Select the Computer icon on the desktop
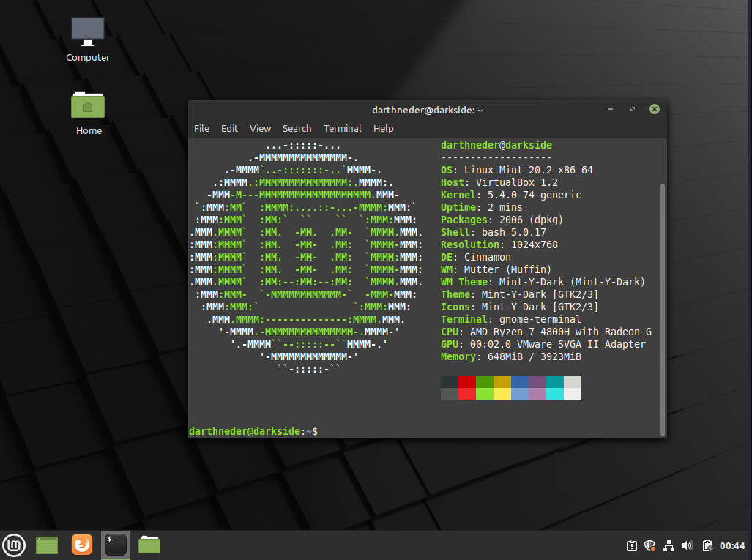Screen dimensions: 752x560 click(x=87, y=37)
